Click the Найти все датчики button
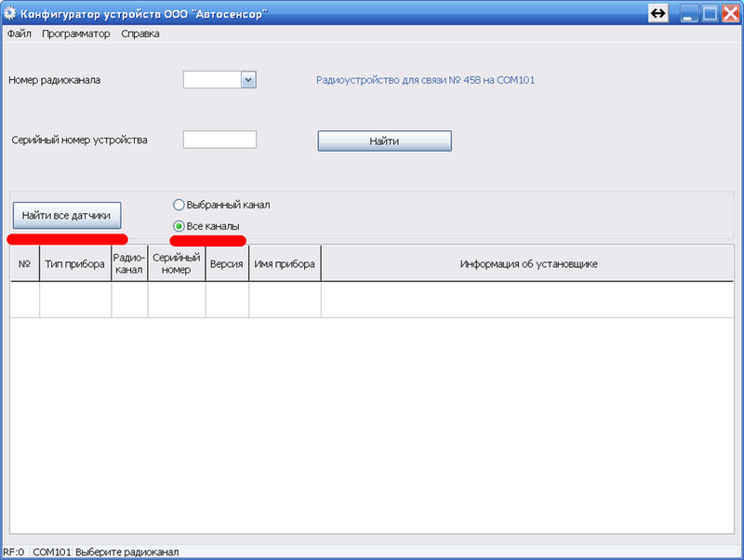The width and height of the screenshot is (744, 560). click(x=67, y=216)
